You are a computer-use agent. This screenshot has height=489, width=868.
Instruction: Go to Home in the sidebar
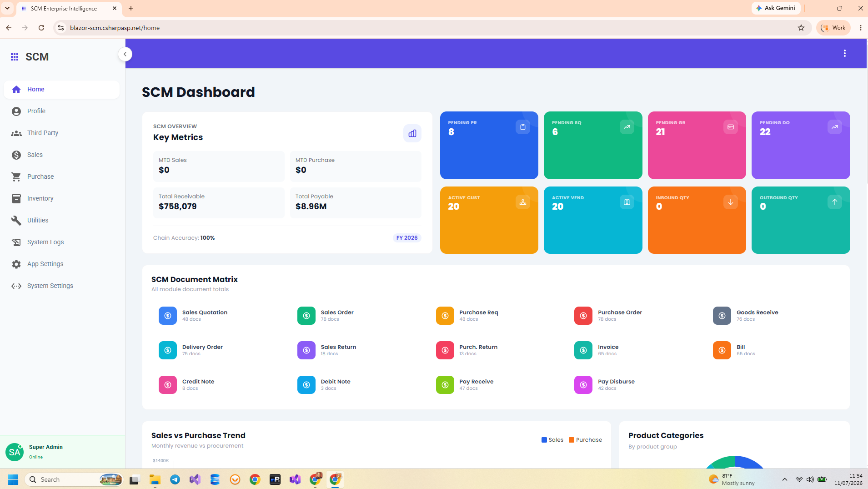pyautogui.click(x=61, y=89)
